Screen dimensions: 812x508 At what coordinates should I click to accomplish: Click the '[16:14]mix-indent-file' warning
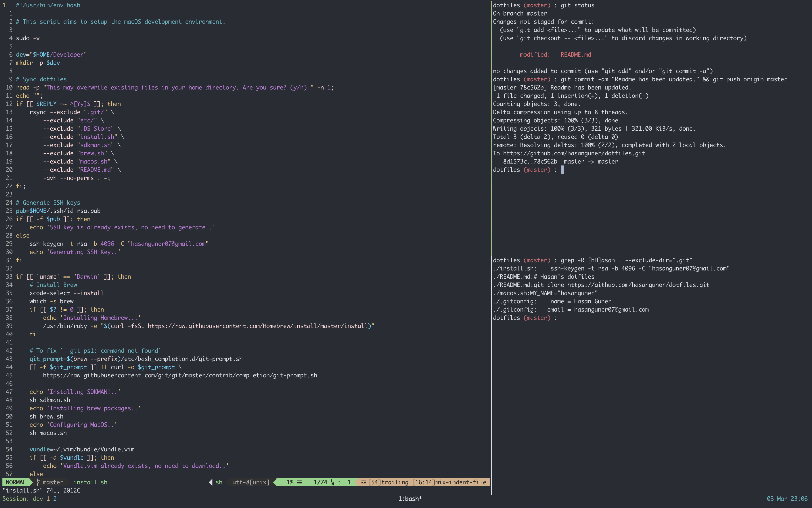(x=449, y=482)
